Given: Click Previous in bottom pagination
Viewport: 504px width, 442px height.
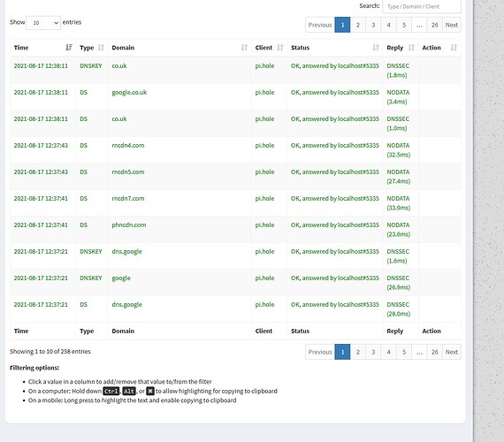Looking at the screenshot, I should [320, 352].
